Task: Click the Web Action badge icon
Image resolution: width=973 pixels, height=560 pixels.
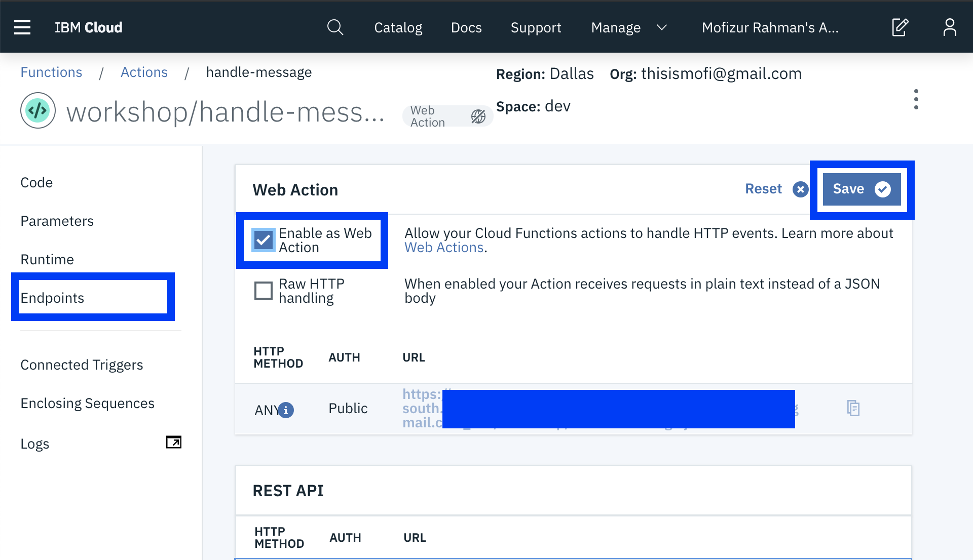Action: point(478,116)
